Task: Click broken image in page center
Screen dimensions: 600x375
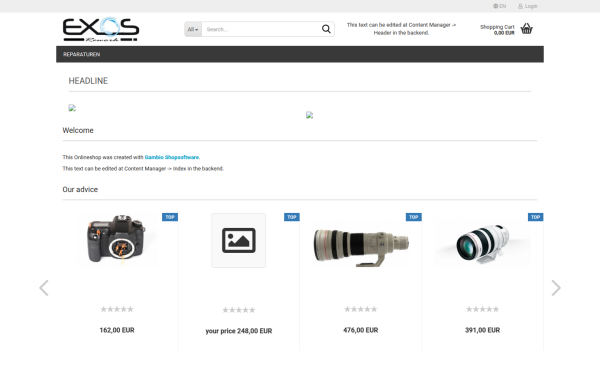Action: [310, 115]
